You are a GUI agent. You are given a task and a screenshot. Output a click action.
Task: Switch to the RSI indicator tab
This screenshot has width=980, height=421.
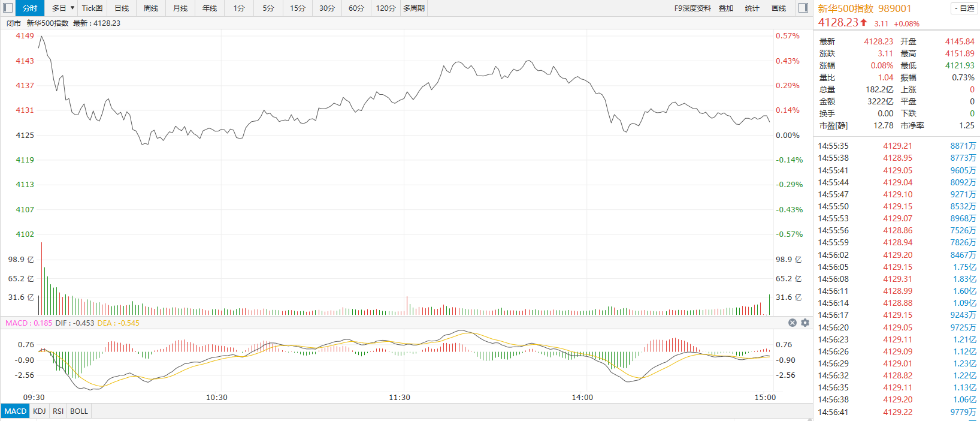58,411
